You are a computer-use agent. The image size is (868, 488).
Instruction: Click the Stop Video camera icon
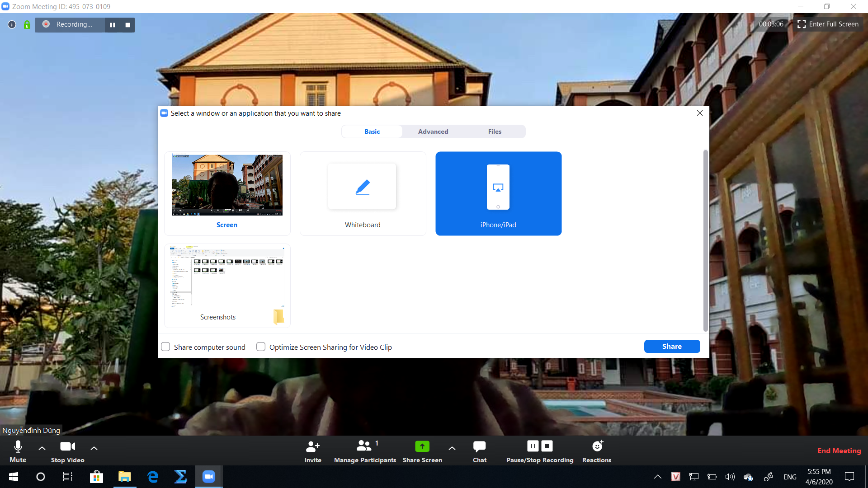click(68, 446)
